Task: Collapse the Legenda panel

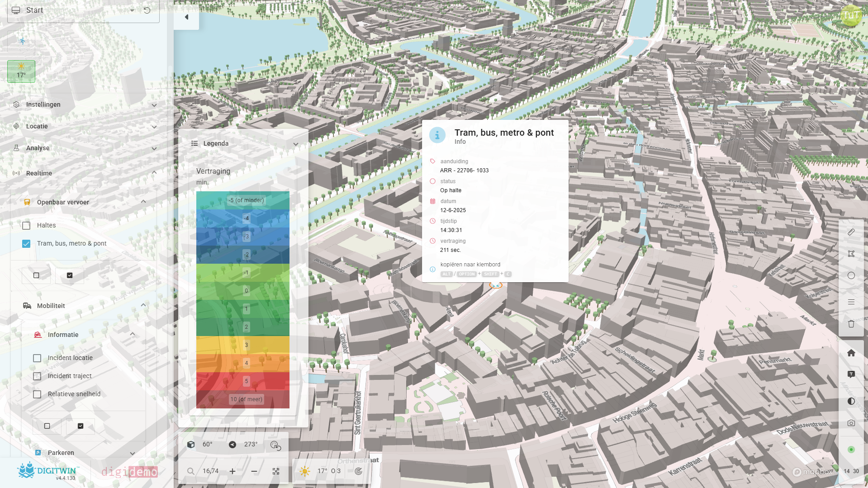Action: click(x=296, y=144)
